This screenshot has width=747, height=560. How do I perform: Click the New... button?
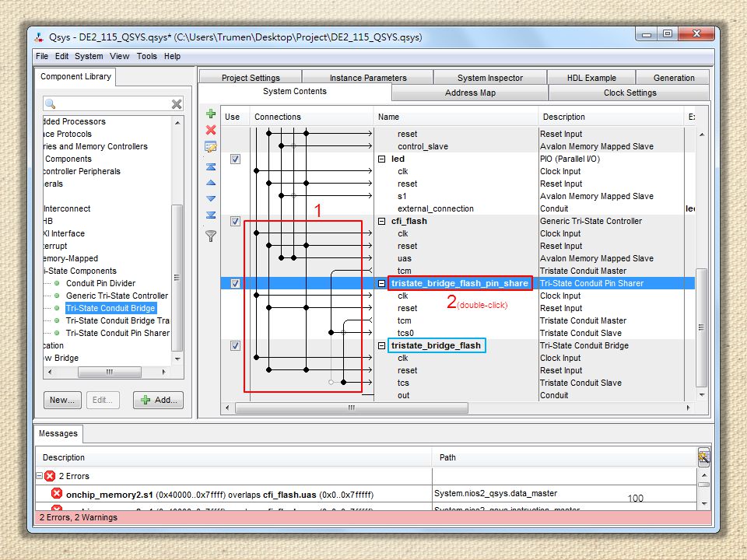coord(62,400)
